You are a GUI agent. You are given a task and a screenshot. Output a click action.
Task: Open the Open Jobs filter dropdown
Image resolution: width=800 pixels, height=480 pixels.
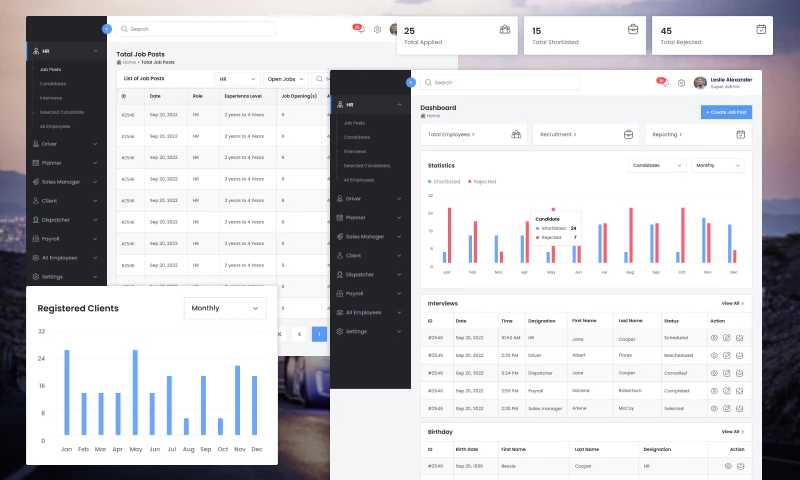point(287,78)
